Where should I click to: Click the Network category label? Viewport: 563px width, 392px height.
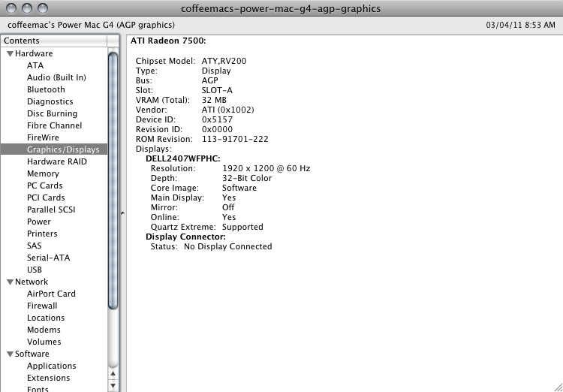pyautogui.click(x=32, y=282)
